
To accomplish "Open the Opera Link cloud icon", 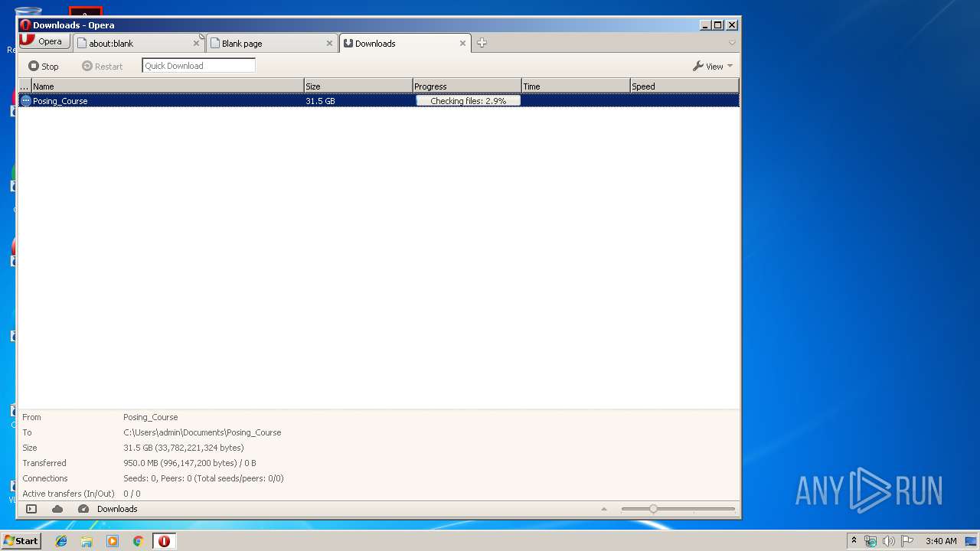I will (57, 509).
